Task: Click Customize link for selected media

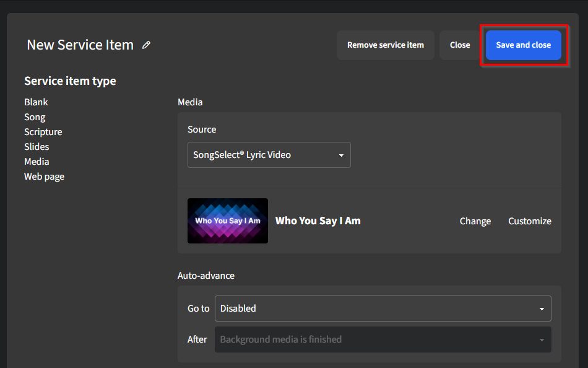Action: [x=529, y=221]
